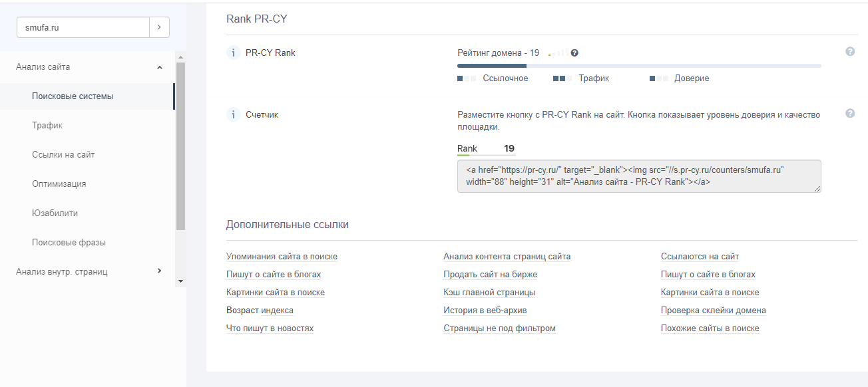
Task: Open the Проверка склейки домена link
Action: (x=713, y=311)
